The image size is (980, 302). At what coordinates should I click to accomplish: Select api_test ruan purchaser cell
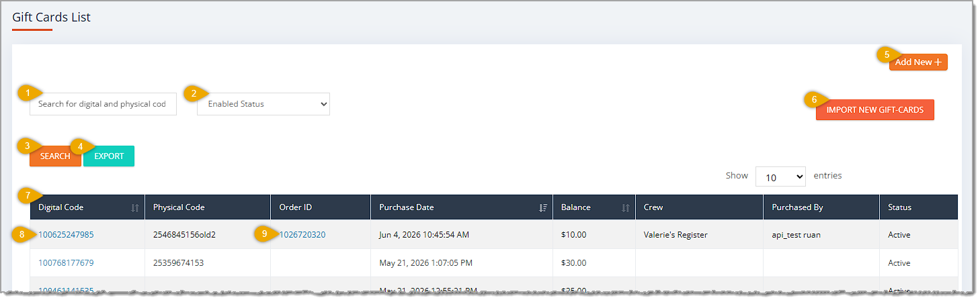click(821, 235)
